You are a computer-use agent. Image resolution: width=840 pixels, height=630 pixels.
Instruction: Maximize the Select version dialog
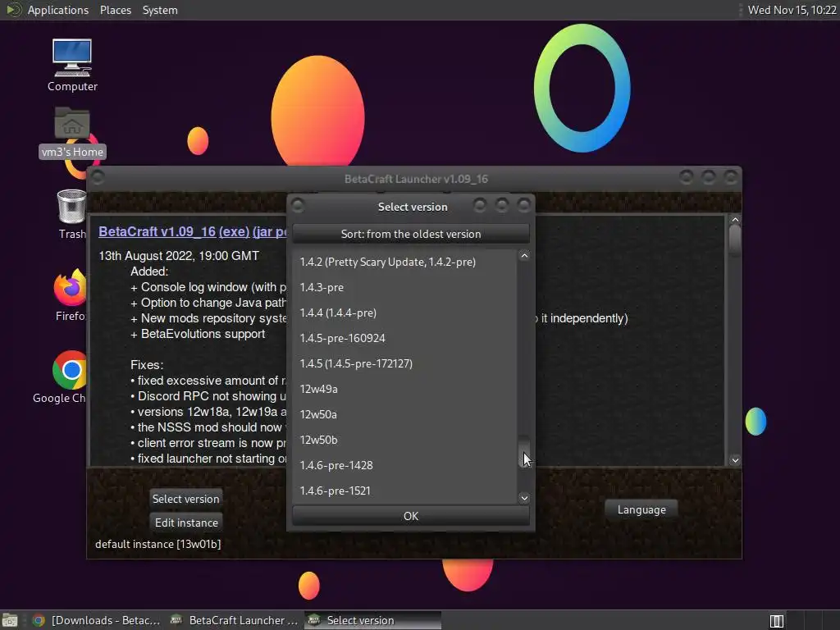502,205
